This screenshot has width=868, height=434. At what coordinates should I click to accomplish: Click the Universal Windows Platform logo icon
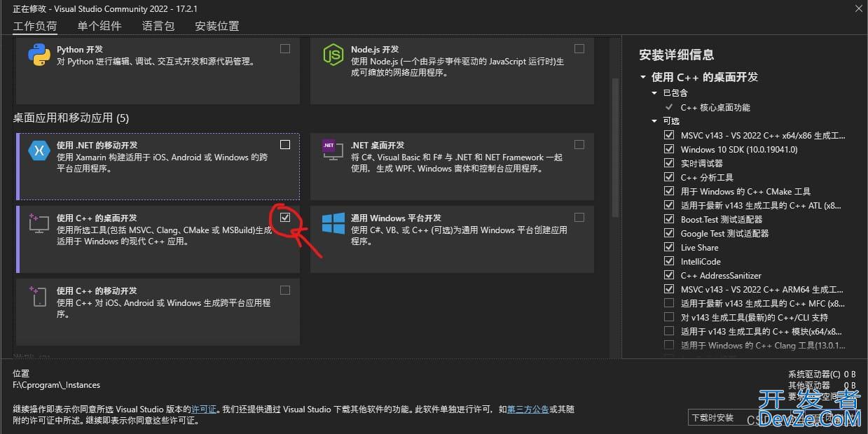(x=333, y=223)
